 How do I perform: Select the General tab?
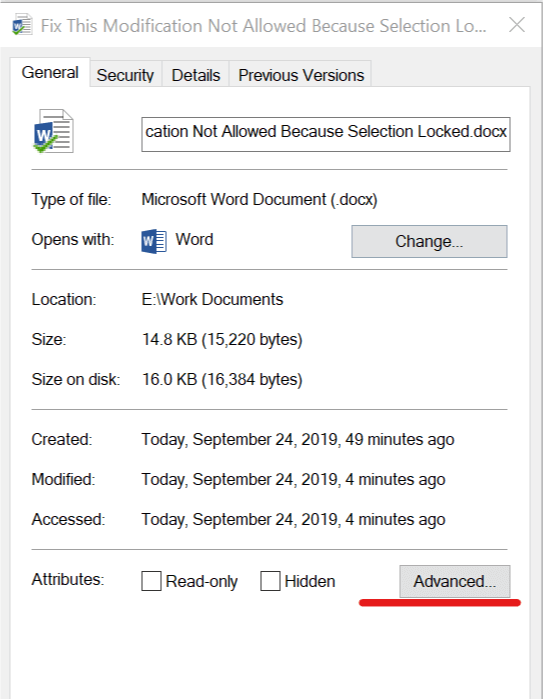pyautogui.click(x=50, y=72)
